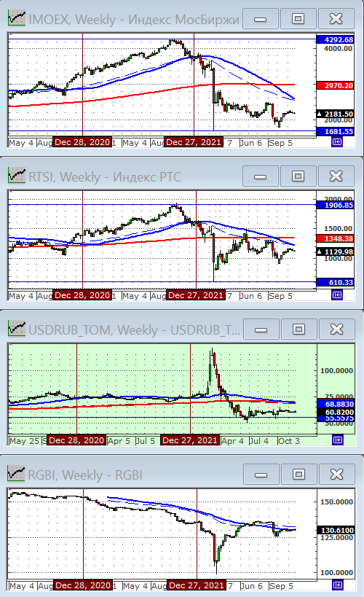The height and width of the screenshot is (597, 364).
Task: Click the USDRUB_TOM chart window icon
Action: 16,329
